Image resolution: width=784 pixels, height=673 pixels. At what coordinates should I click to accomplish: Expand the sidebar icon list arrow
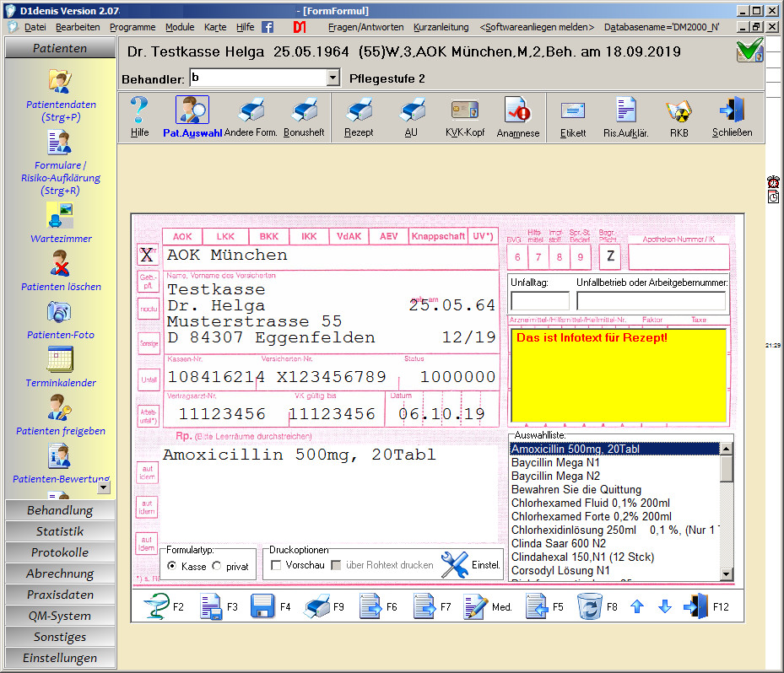[x=104, y=487]
